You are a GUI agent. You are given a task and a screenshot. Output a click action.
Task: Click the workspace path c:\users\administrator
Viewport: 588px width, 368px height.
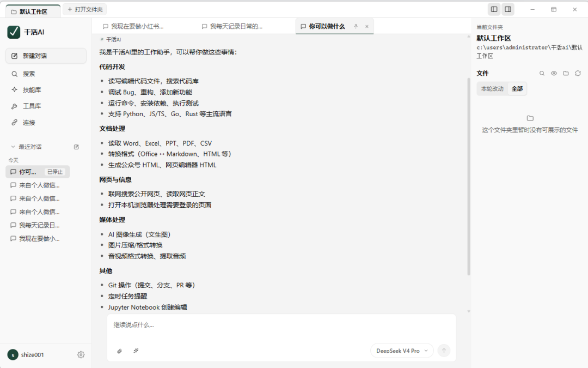530,52
